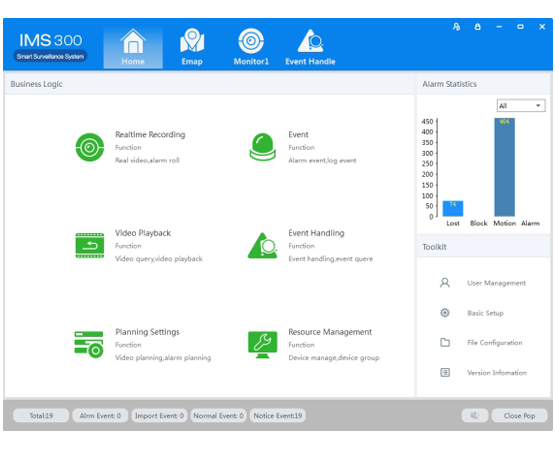Open the Planning Settings server icon
Viewport: 555px width, 450px height.
[x=89, y=344]
